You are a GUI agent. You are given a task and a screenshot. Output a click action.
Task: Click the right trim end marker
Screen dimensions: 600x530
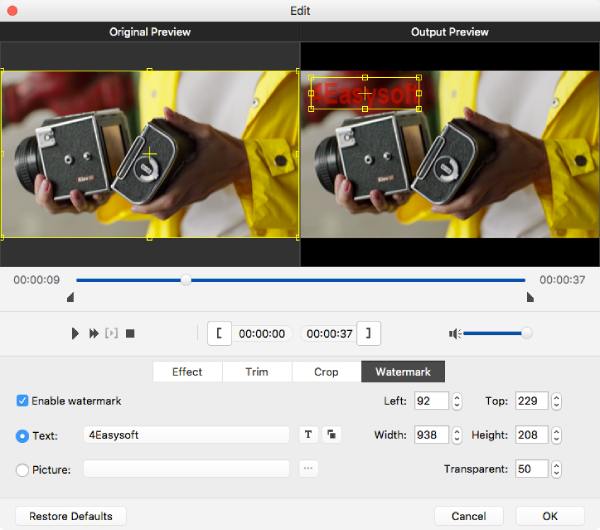pos(530,297)
